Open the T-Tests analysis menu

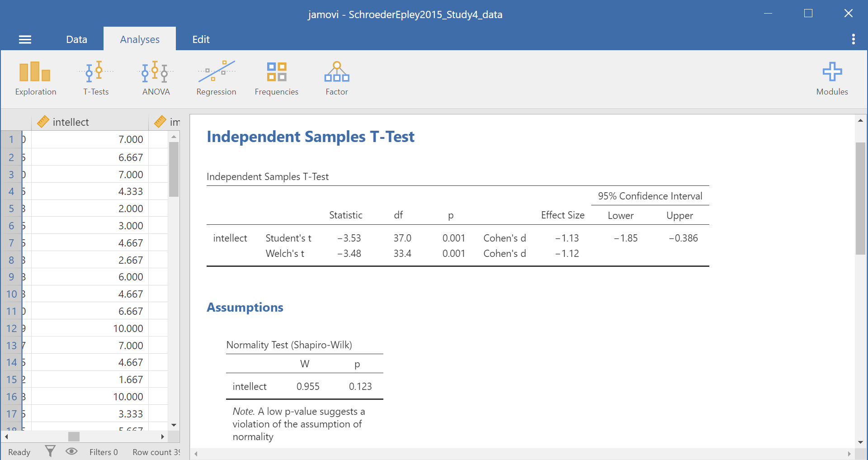(x=96, y=79)
